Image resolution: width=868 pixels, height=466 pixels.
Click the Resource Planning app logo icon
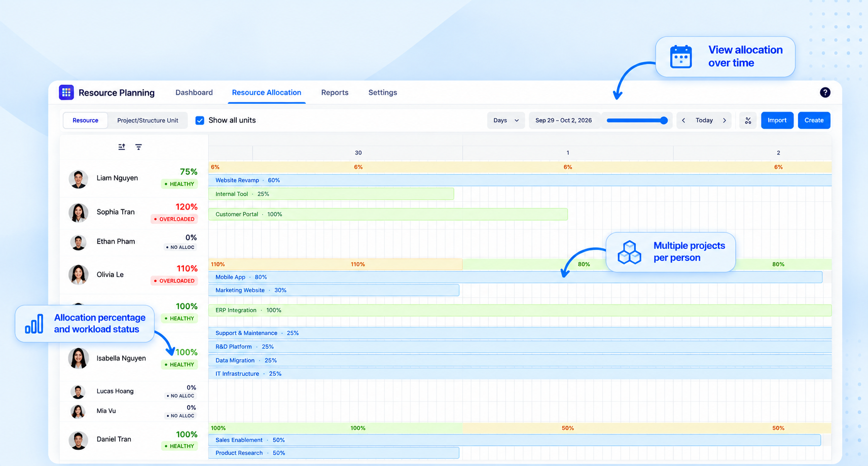pyautogui.click(x=66, y=92)
